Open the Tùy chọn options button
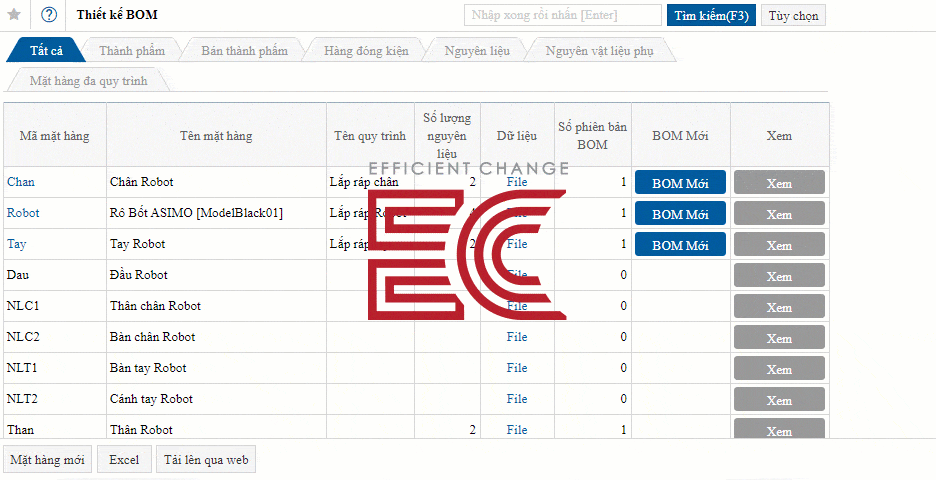The image size is (936, 480). (793, 16)
